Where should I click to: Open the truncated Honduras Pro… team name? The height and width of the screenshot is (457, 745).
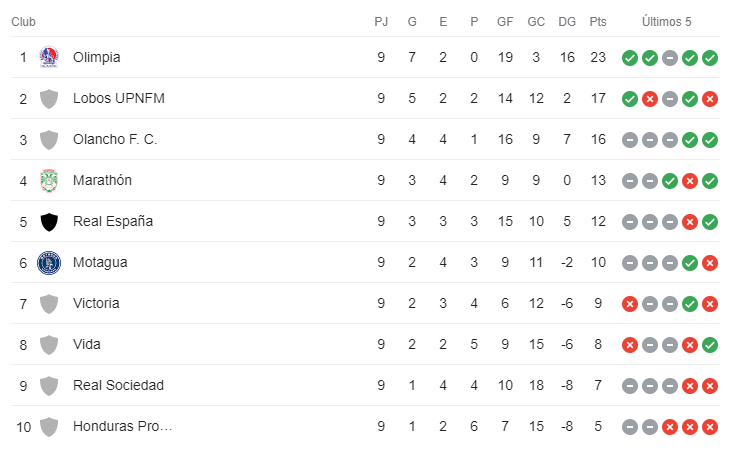123,426
